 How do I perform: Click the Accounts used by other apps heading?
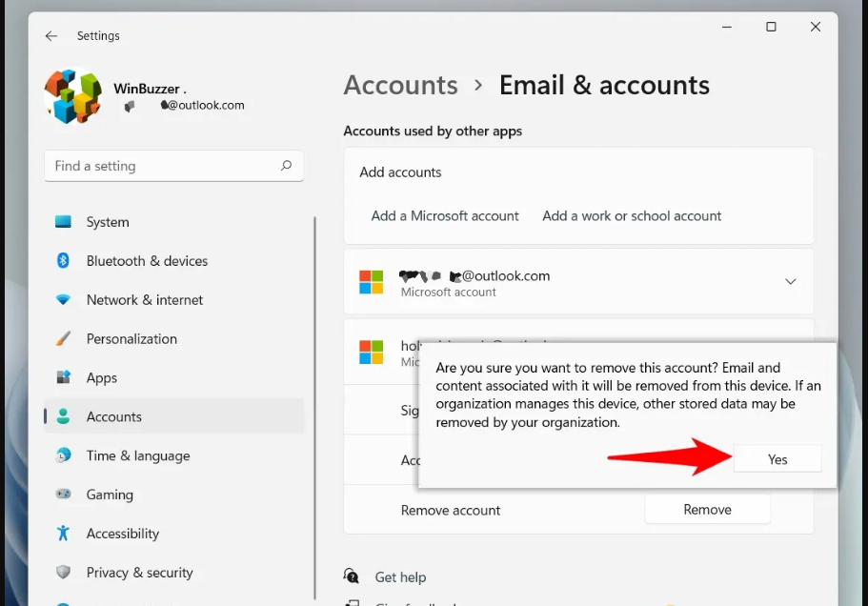coord(433,131)
